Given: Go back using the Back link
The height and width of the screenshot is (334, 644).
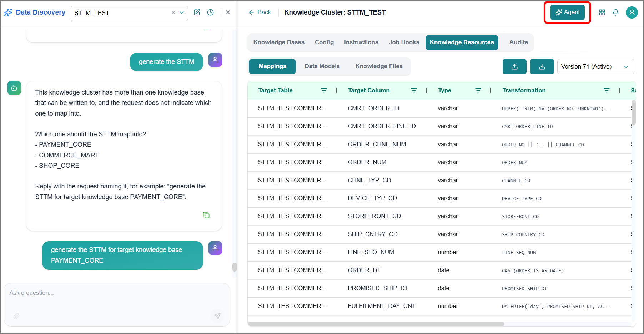Looking at the screenshot, I should pyautogui.click(x=260, y=12).
